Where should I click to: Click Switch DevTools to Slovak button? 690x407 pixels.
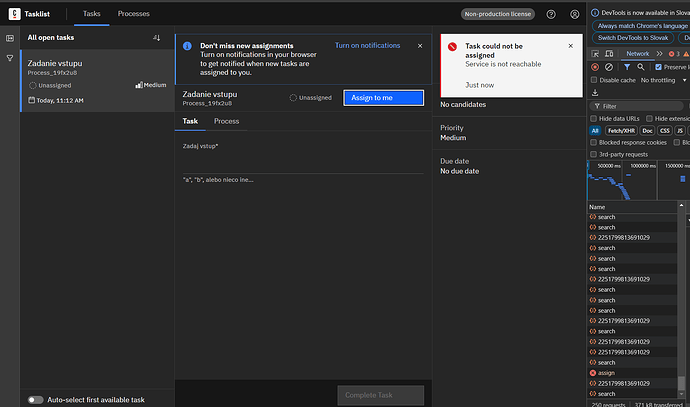[633, 38]
